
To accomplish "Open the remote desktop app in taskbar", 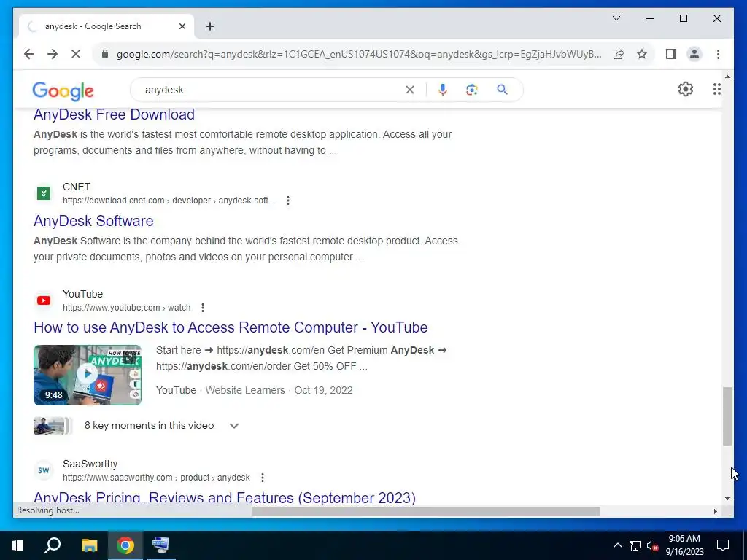I will (160, 545).
